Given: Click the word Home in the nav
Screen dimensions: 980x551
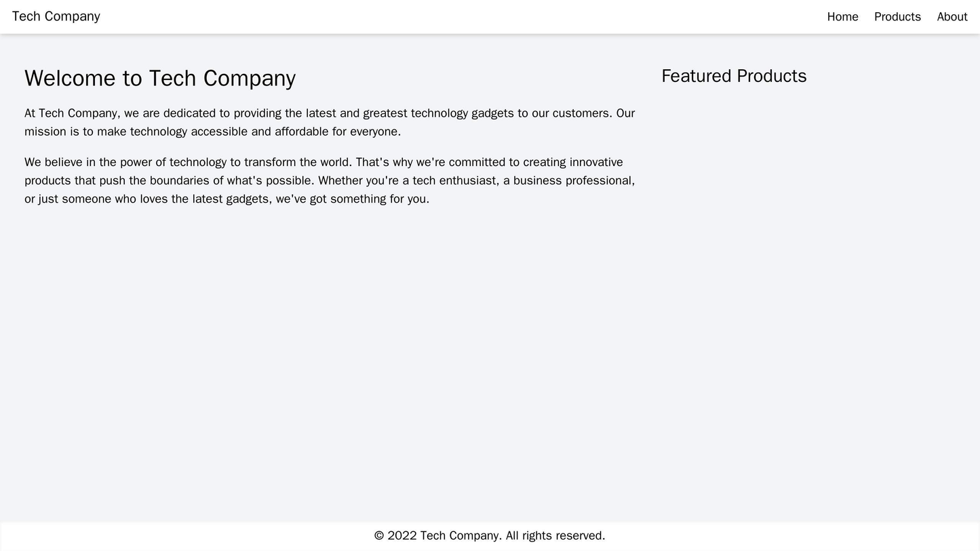Looking at the screenshot, I should pos(842,16).
